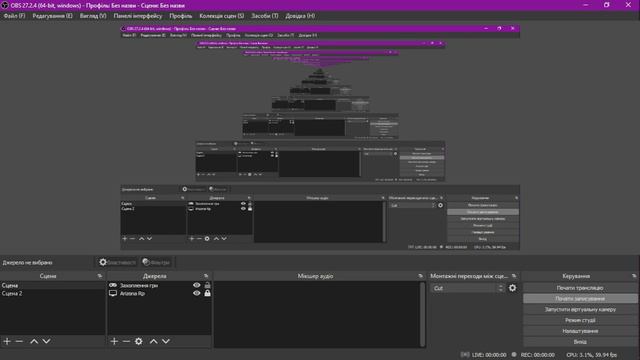
Task: Click the Фільтри source toolbar button
Action: point(156,262)
